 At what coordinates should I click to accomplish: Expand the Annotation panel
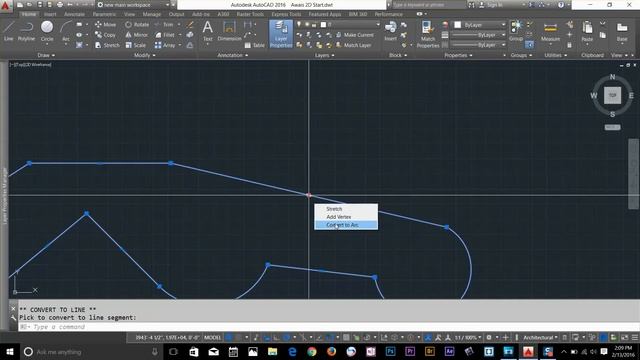[233, 55]
